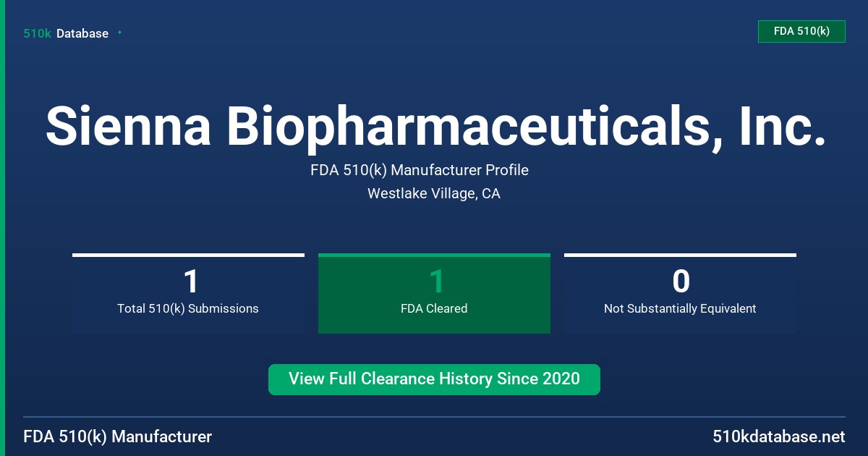Open the Not Substantially Equivalent card
The image size is (868, 456).
click(680, 293)
